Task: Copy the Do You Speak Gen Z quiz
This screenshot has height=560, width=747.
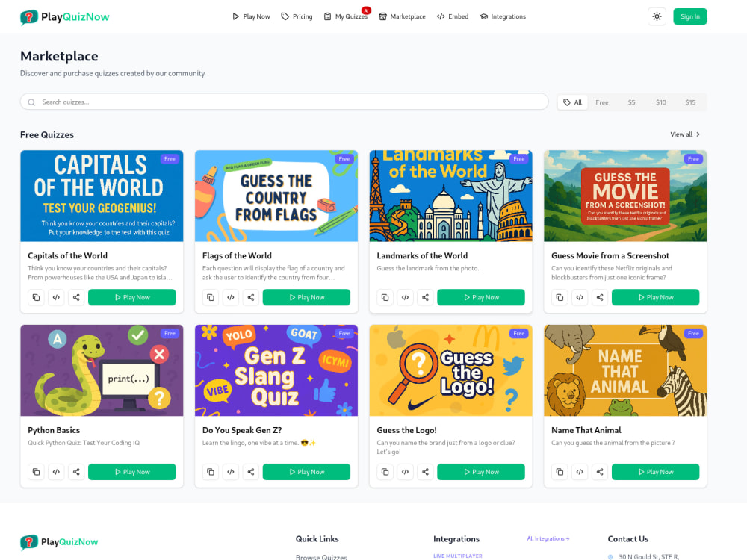Action: [x=211, y=472]
